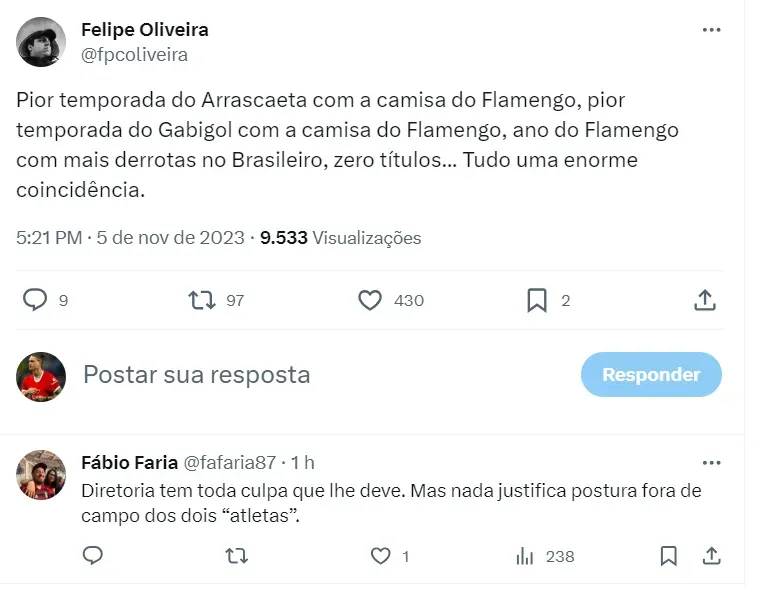Open Fábio Faria's profile name link

125,463
